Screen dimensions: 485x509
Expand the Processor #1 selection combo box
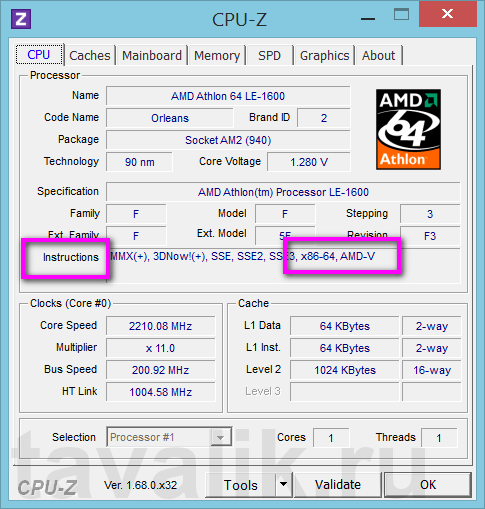[169, 437]
